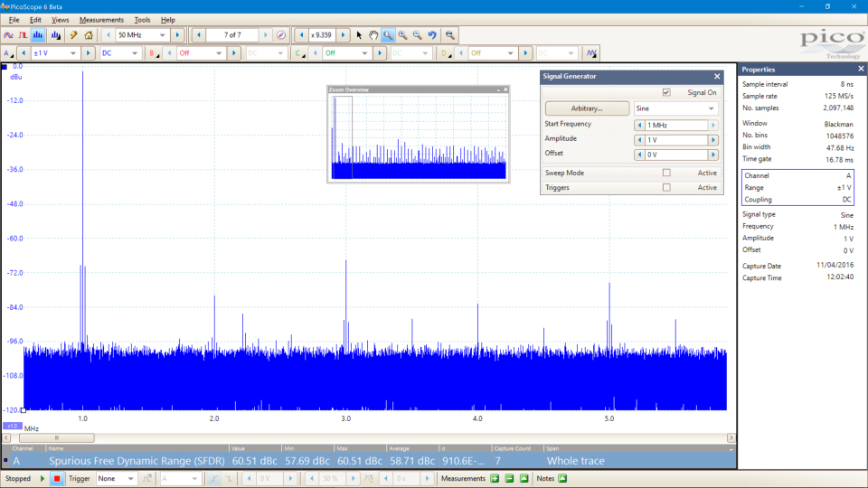Open the Views menu
This screenshot has height=488, width=868.
tap(60, 19)
